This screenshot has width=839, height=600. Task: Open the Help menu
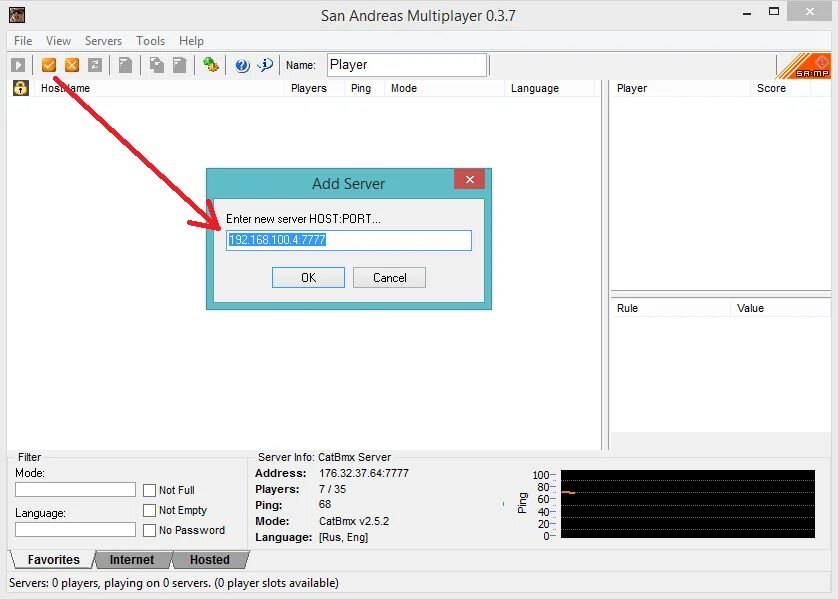pos(191,41)
